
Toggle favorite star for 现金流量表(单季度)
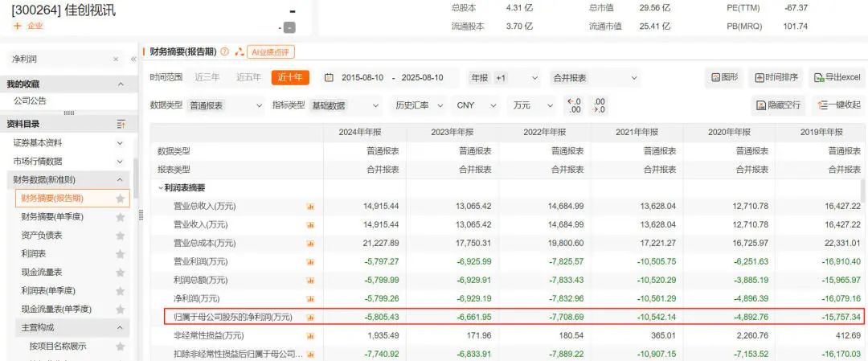(x=120, y=309)
